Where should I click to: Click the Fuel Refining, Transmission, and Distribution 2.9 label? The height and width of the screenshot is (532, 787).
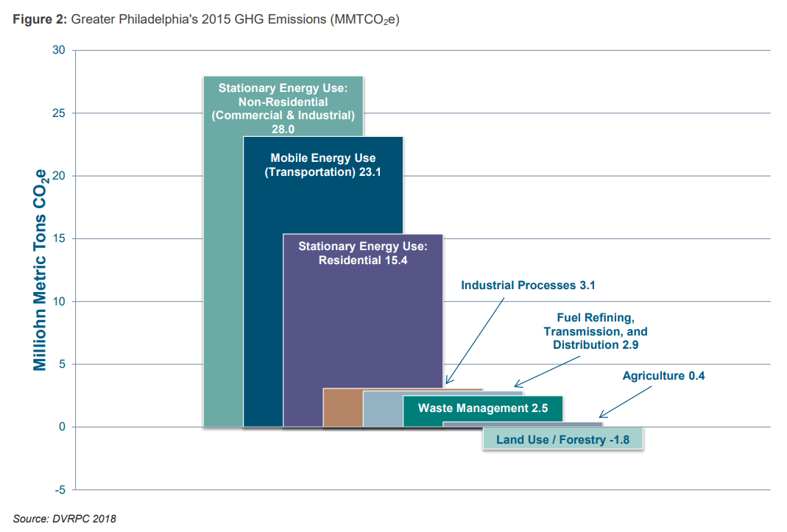click(596, 331)
